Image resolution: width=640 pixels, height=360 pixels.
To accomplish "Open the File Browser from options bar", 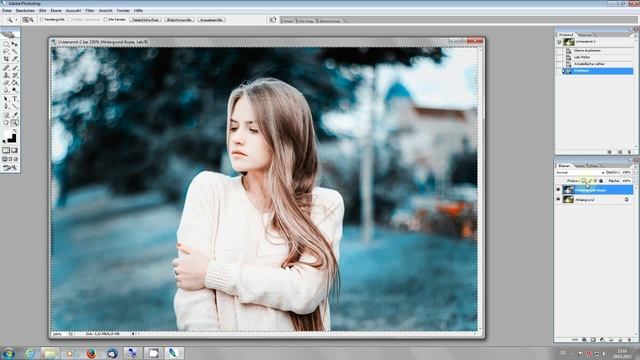I will (273, 20).
